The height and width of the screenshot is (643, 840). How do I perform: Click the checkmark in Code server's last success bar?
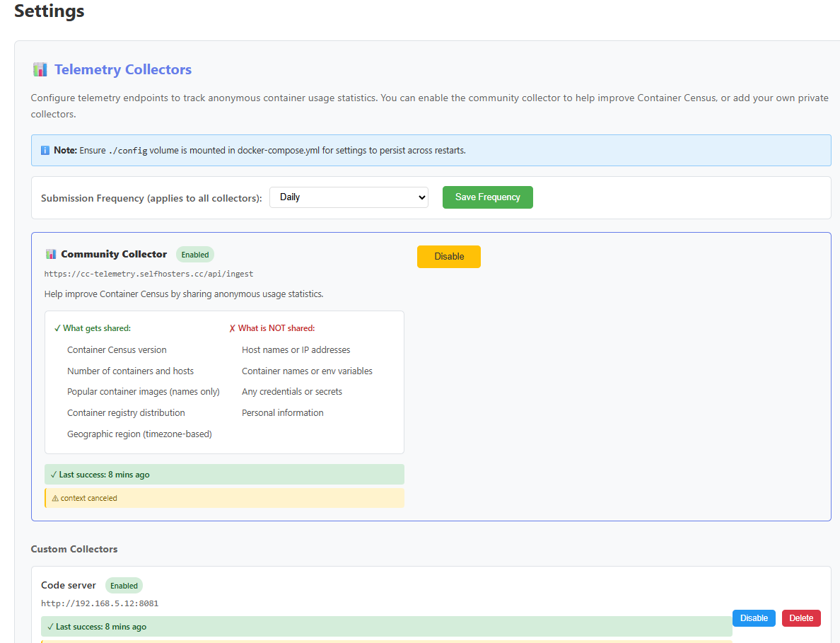pos(51,627)
